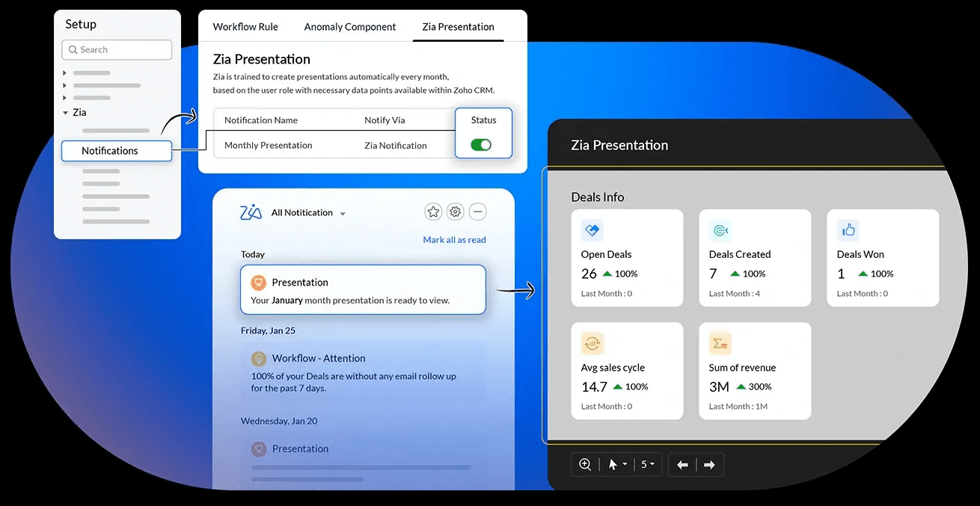Image resolution: width=980 pixels, height=506 pixels.
Task: Click the Open Deals card icon
Action: [592, 230]
